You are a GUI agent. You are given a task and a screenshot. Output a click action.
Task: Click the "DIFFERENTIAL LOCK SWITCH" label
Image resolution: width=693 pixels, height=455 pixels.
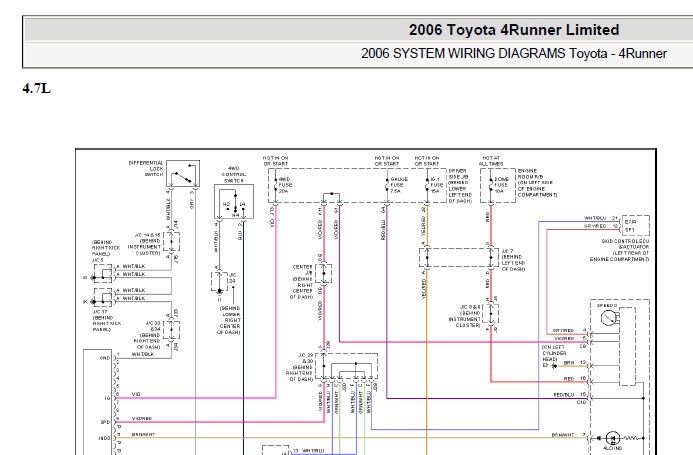(146, 168)
